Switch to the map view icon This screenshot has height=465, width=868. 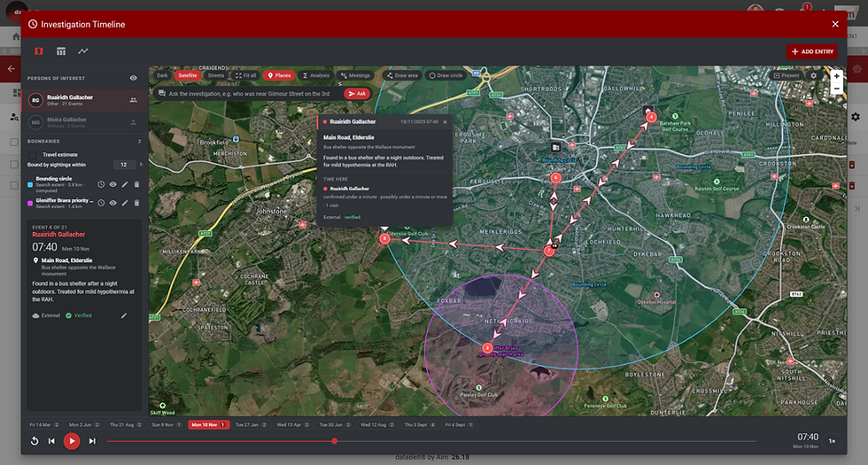click(x=39, y=51)
